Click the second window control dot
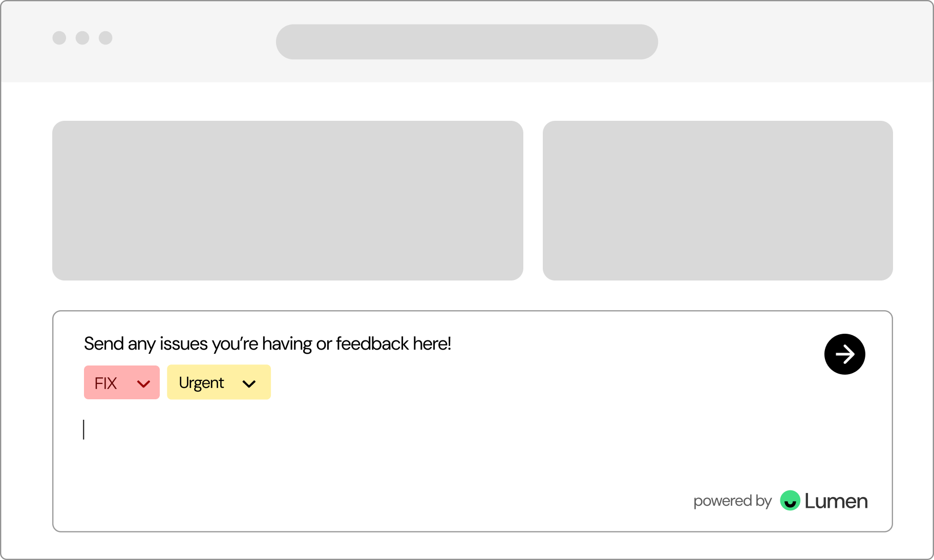Screen dimensions: 934x560 click(82, 38)
